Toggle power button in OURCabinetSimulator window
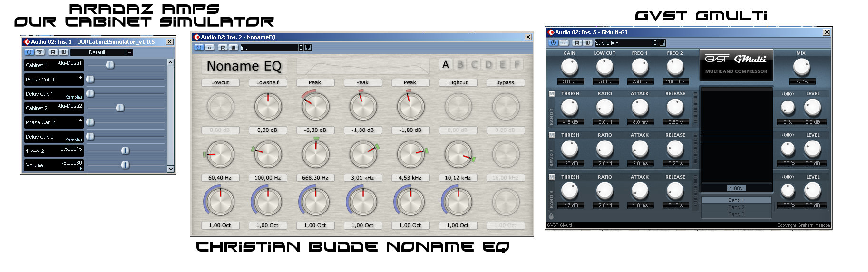 pyautogui.click(x=29, y=52)
